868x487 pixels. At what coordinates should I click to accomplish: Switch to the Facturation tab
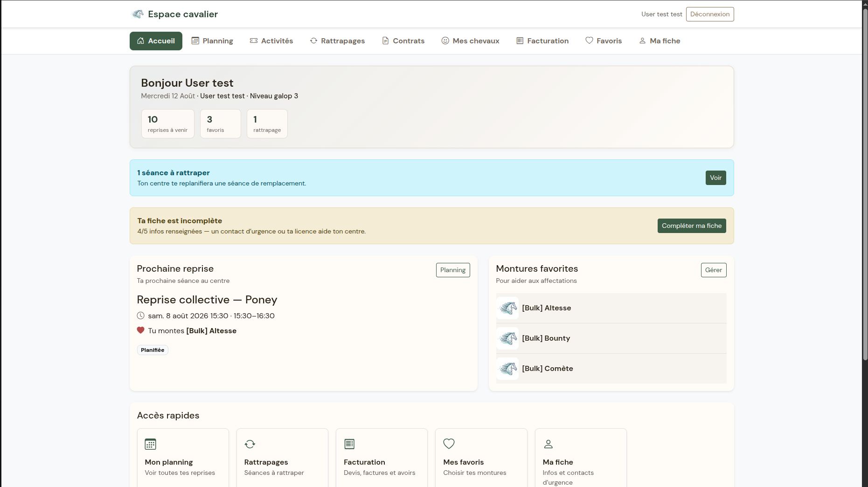click(542, 41)
